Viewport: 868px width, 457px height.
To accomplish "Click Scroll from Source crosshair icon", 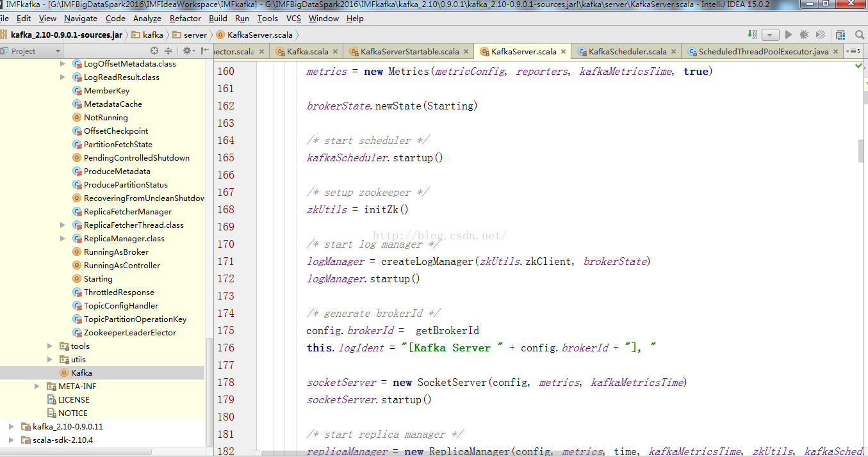I will (154, 51).
